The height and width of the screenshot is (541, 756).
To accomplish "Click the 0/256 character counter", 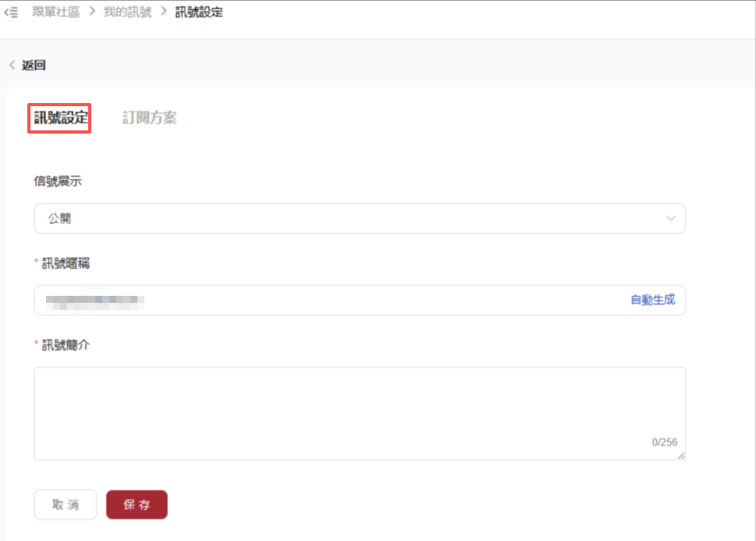I will click(665, 442).
